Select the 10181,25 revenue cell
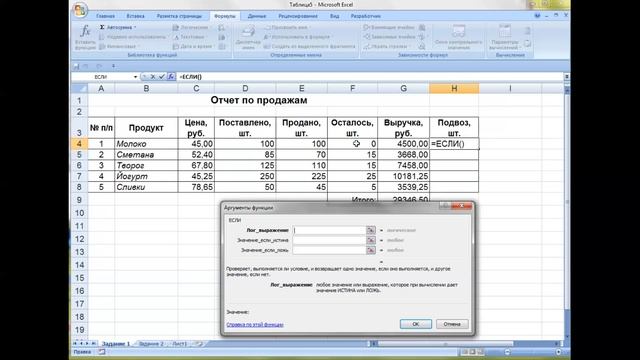 pyautogui.click(x=403, y=176)
